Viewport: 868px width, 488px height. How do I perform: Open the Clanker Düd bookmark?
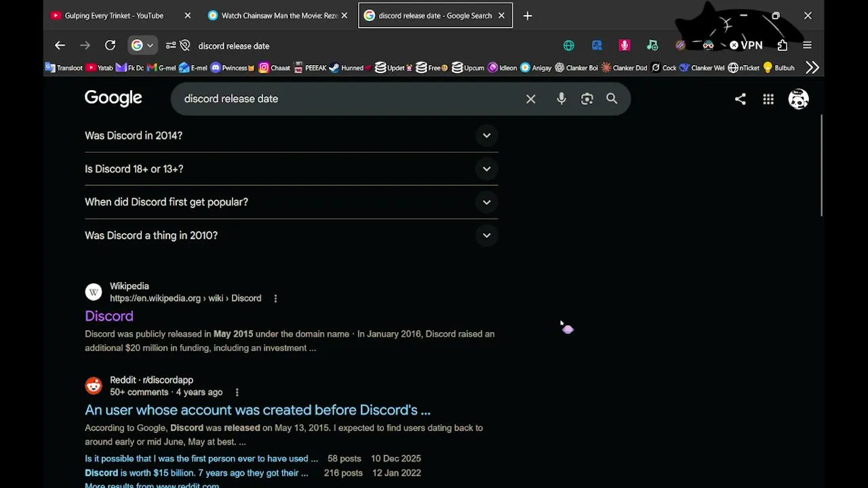[625, 68]
